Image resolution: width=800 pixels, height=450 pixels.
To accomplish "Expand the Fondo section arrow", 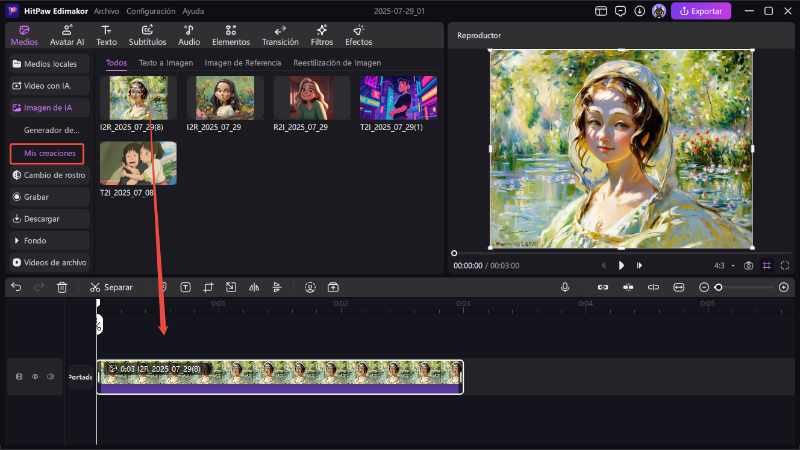I will coord(16,240).
